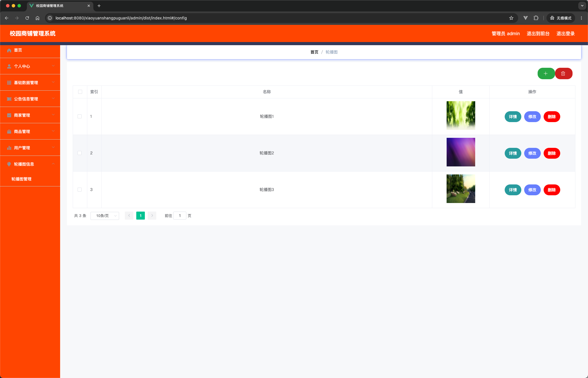Click the home icon beside 首页 in sidebar
The height and width of the screenshot is (378, 588).
click(x=9, y=50)
